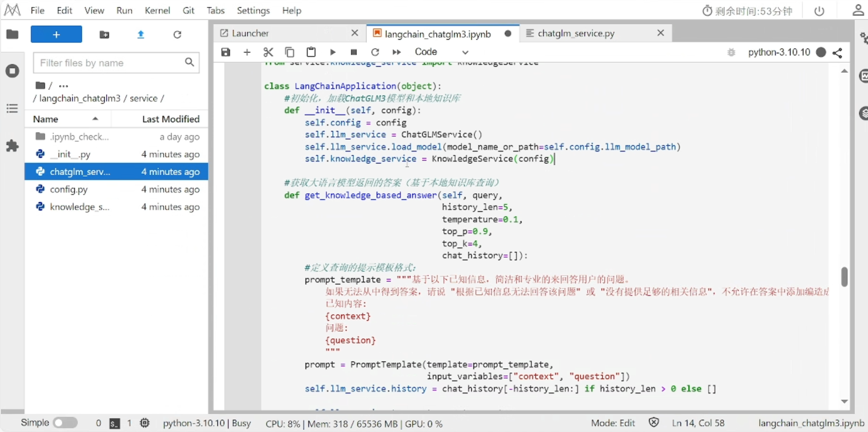
Task: Focus the Filter files by name field
Action: click(110, 63)
